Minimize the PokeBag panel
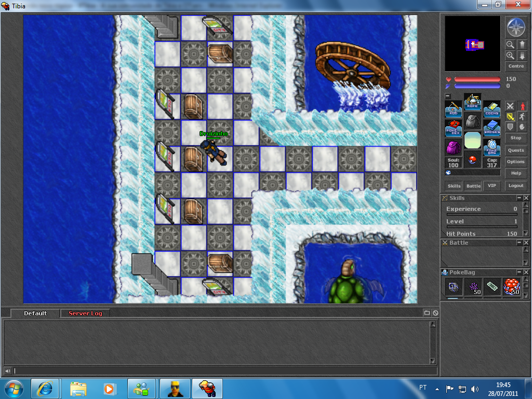 (x=519, y=272)
